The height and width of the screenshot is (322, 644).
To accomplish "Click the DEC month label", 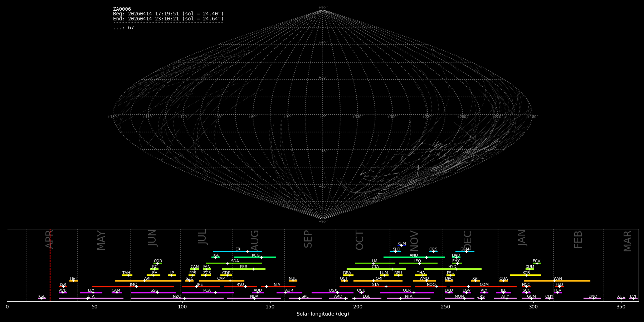I will [468, 240].
